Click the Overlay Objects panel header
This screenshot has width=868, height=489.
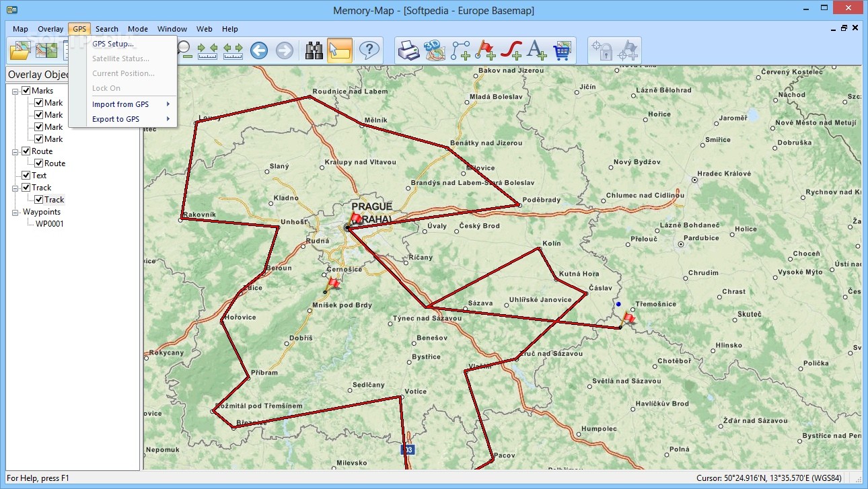pyautogui.click(x=38, y=75)
